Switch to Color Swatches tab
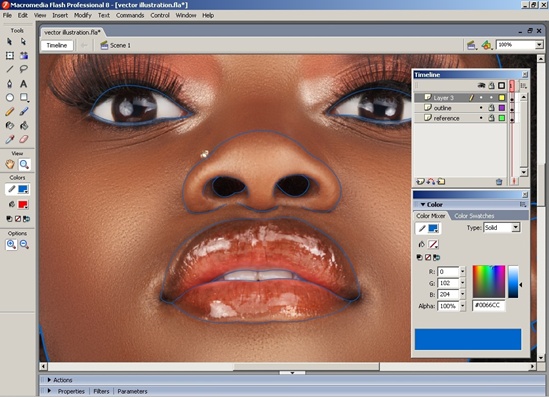 coord(474,216)
